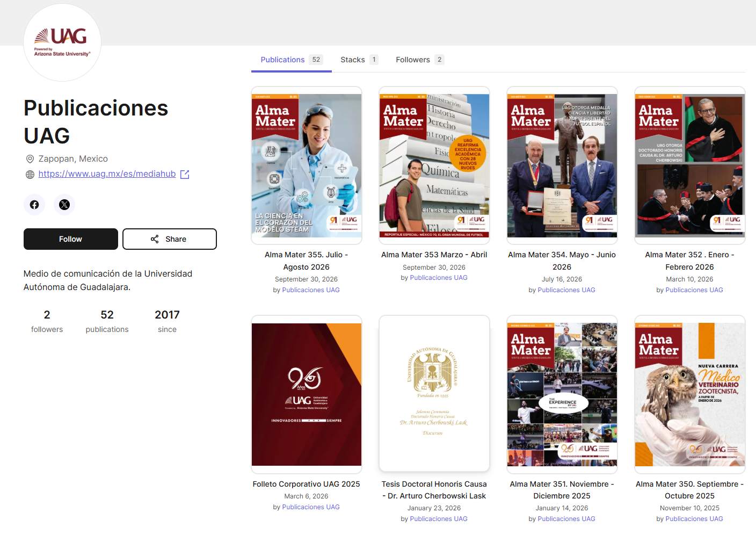This screenshot has width=756, height=542.
Task: Click the date 'July 16, 2026'
Action: point(562,279)
